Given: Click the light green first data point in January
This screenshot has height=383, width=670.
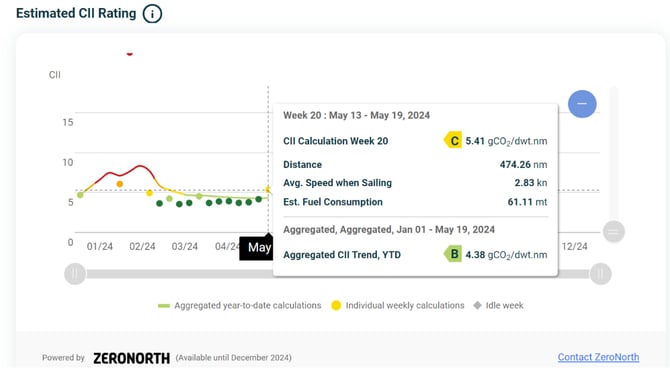Looking at the screenshot, I should point(80,195).
